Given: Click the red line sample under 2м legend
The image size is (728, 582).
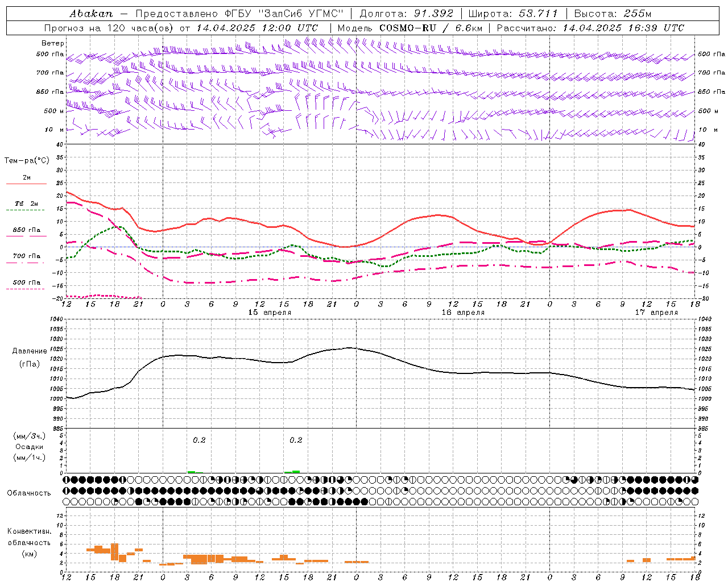Looking at the screenshot, I should [x=27, y=184].
